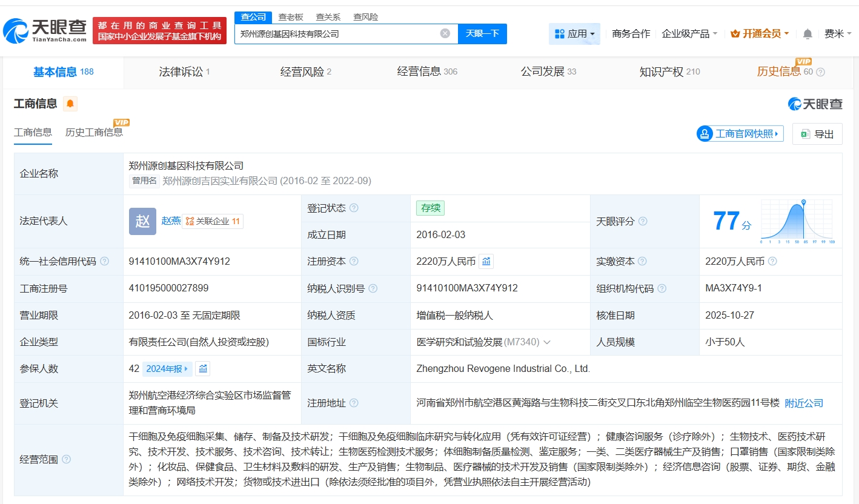Select the 历史工商信息 sub-tab
The height and width of the screenshot is (504, 859).
94,132
